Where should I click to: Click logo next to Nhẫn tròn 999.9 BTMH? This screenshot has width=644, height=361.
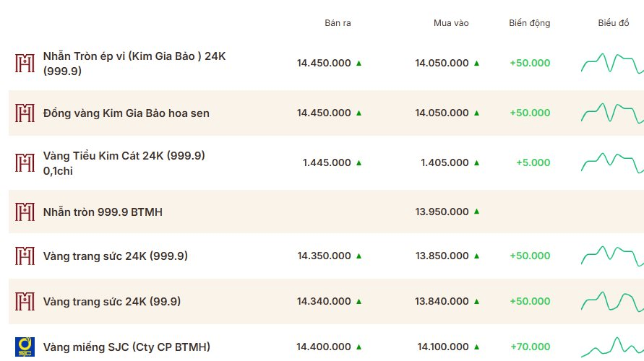(x=25, y=212)
